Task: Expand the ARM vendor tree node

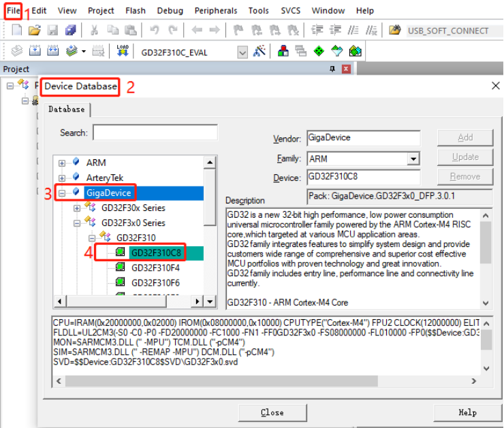Action: (x=62, y=163)
